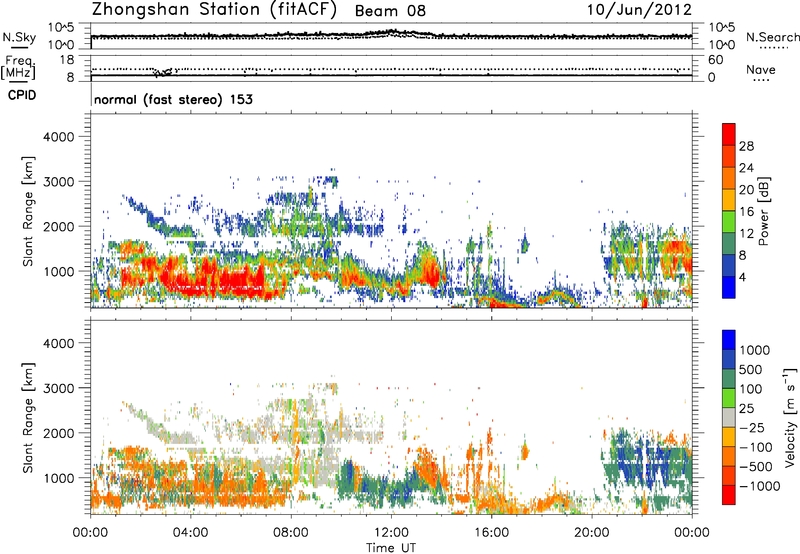Click the 12:00 time axis tick label
Screen dimensions: 800x554
tap(391, 533)
